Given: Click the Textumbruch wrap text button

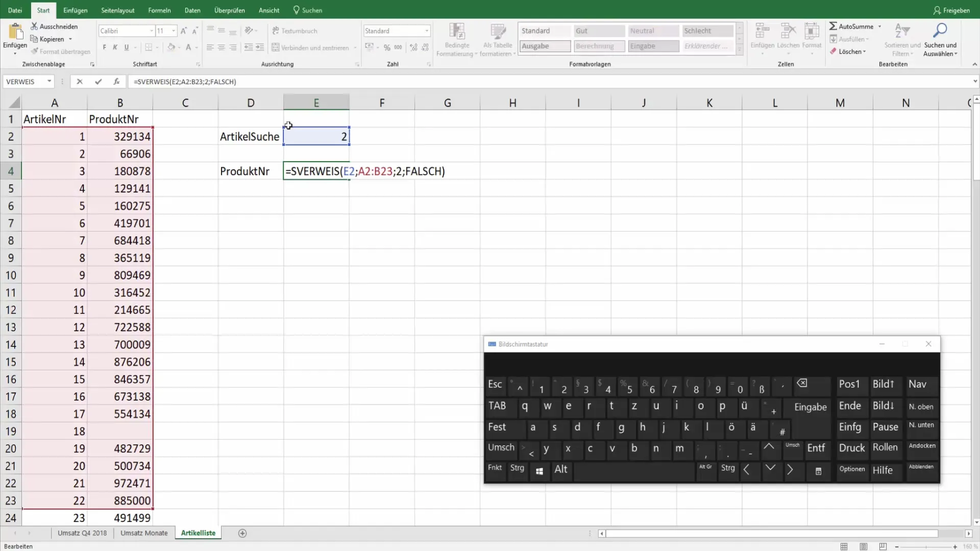Looking at the screenshot, I should tap(295, 31).
